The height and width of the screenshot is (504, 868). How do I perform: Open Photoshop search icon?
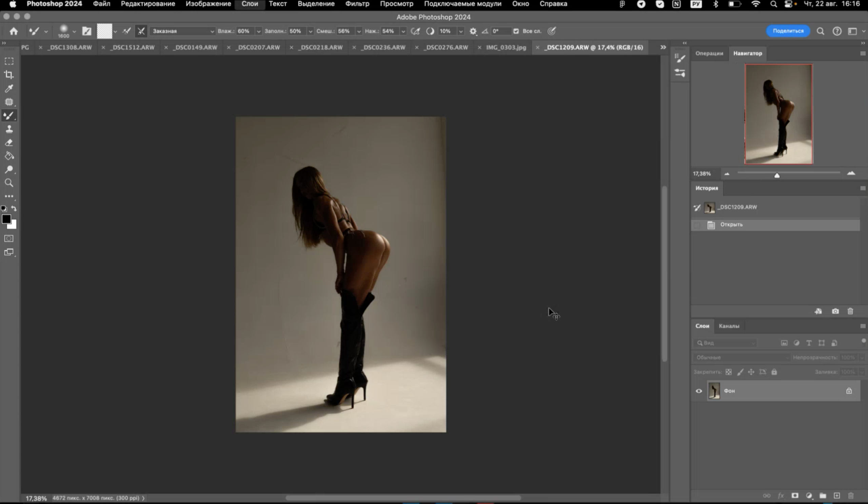tap(821, 31)
